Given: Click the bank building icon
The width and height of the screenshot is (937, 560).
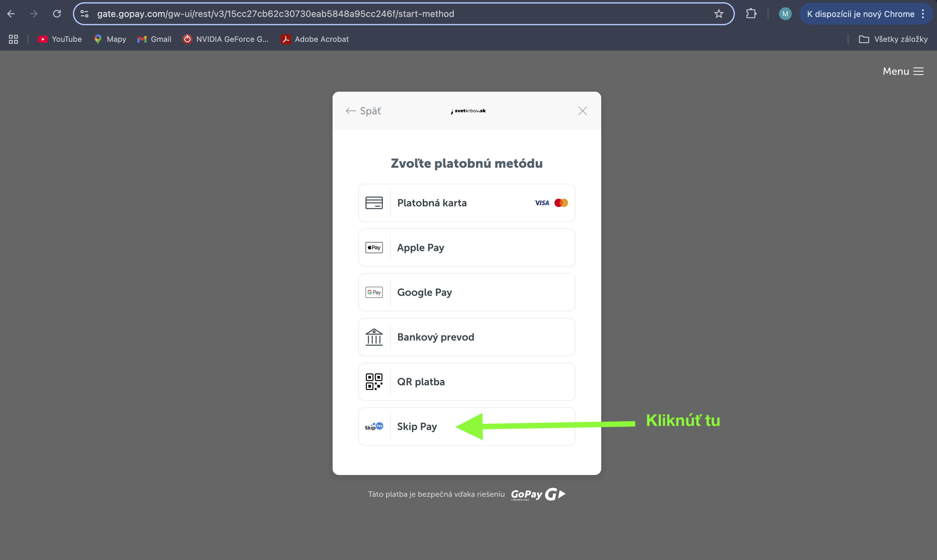Looking at the screenshot, I should pyautogui.click(x=374, y=337).
